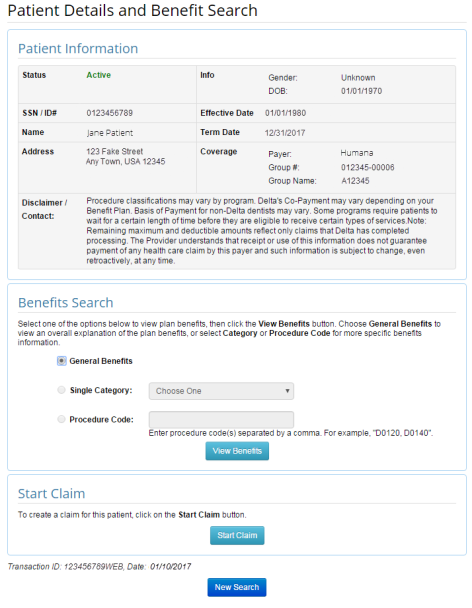
Task: Click the Start Claim button
Action: pos(237,535)
